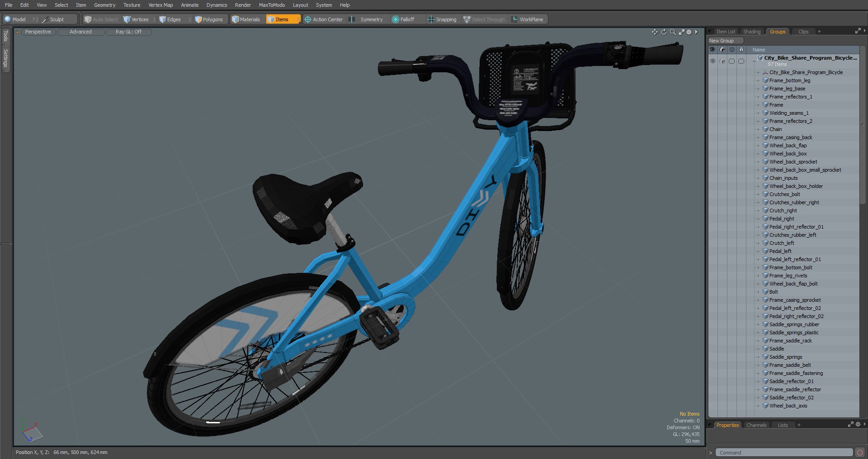Click the wireframe cube column header
The height and width of the screenshot is (459, 868).
pos(732,50)
